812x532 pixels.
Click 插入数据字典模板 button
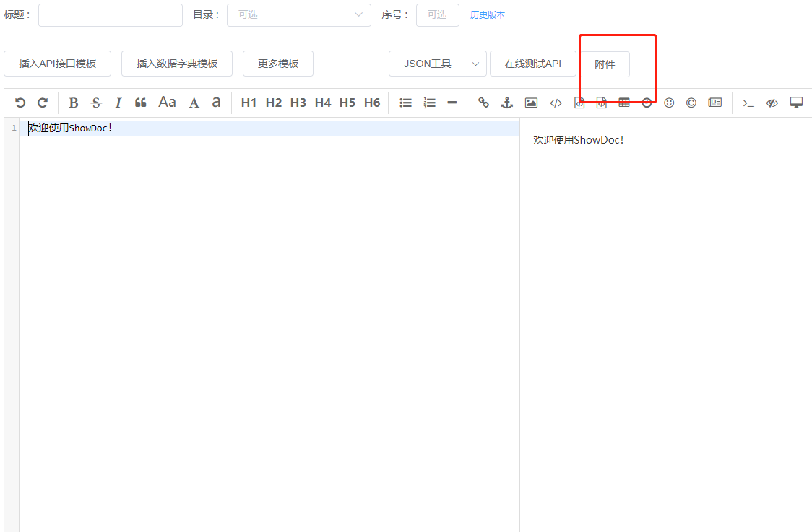177,64
